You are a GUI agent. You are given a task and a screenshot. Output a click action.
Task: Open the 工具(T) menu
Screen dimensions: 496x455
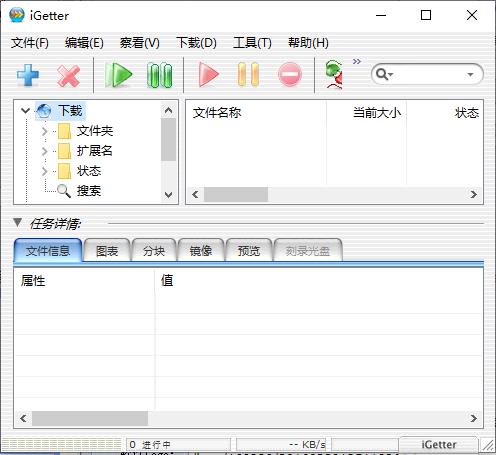(x=252, y=43)
